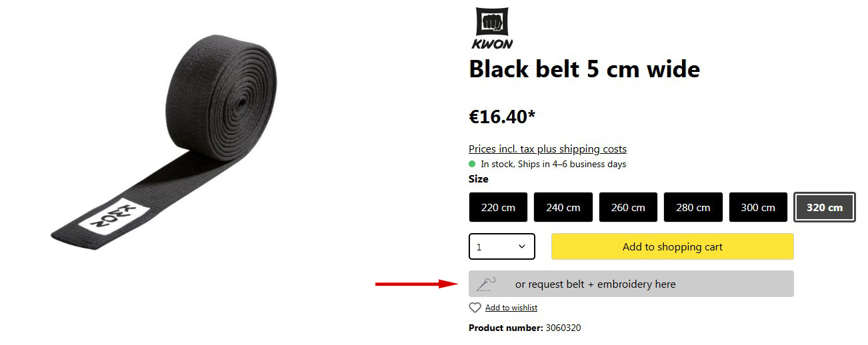Click 'or request belt + embroidery here'
Image resolution: width=868 pixels, height=345 pixels.
coord(595,284)
